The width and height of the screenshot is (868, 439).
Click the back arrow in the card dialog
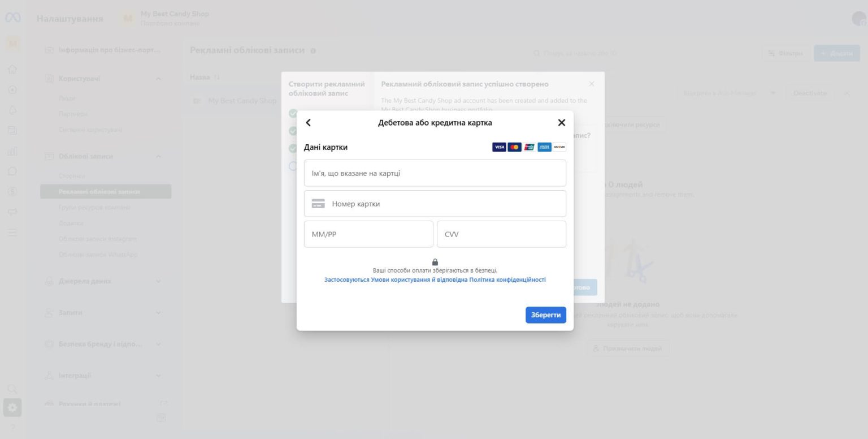pyautogui.click(x=309, y=122)
